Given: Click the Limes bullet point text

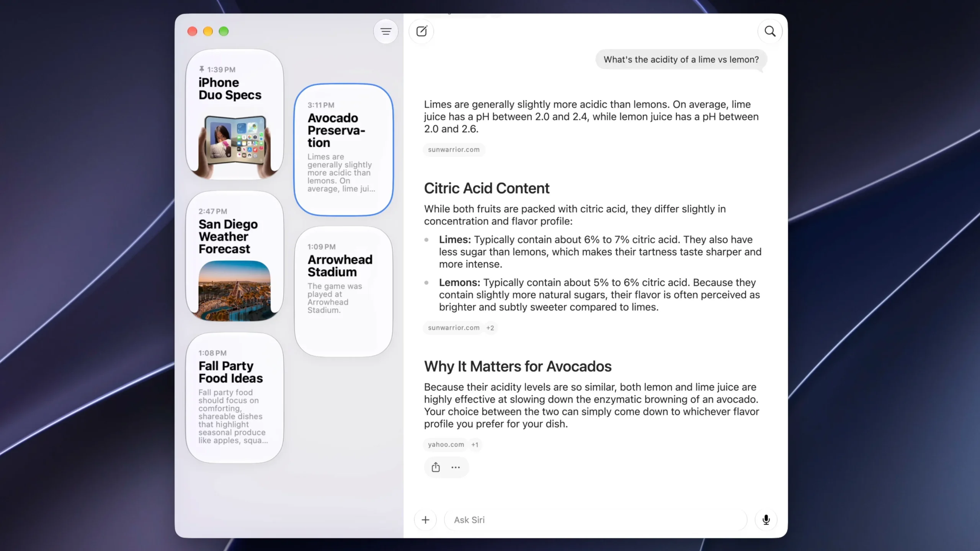Looking at the screenshot, I should coord(600,252).
